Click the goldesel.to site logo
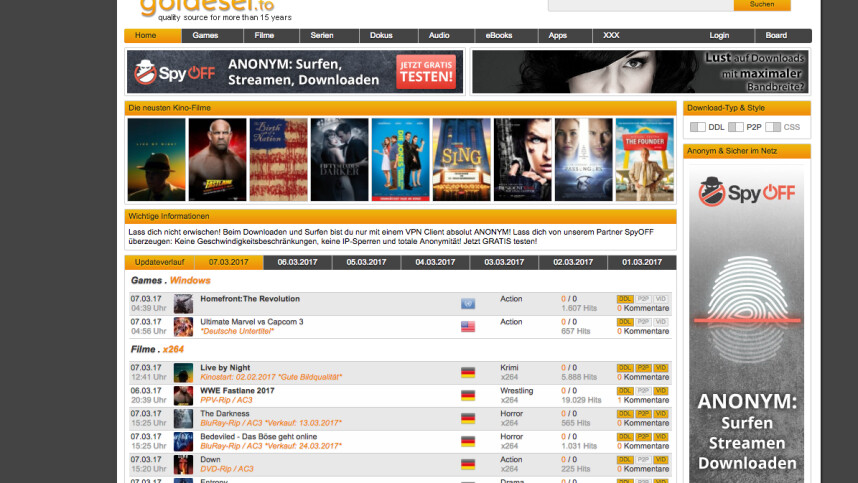 pyautogui.click(x=207, y=7)
